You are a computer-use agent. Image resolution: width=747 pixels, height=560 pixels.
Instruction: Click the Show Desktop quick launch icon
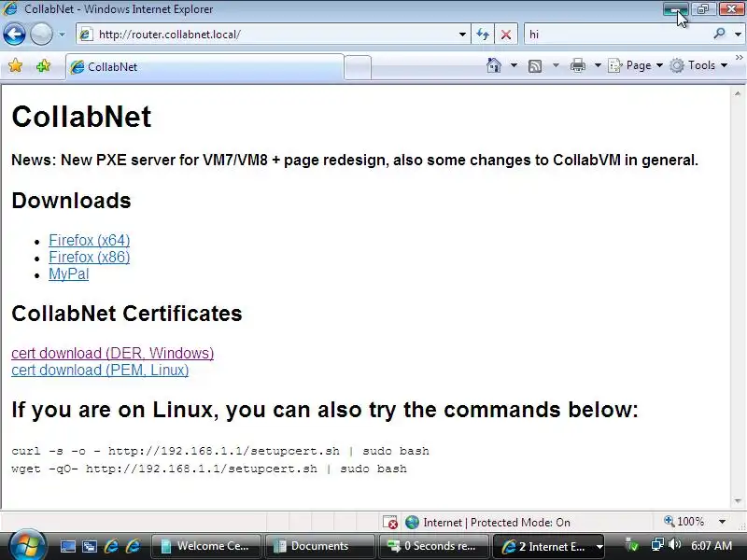click(67, 546)
